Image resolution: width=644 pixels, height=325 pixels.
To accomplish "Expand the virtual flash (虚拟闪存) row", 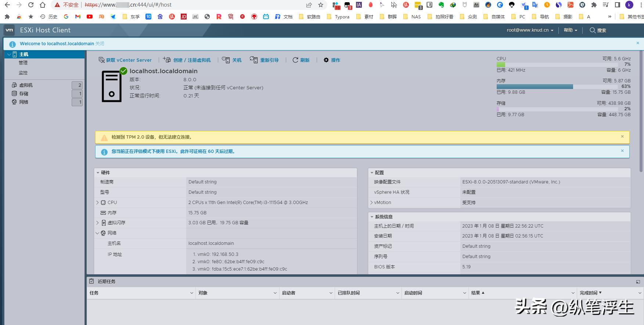I will (x=97, y=223).
